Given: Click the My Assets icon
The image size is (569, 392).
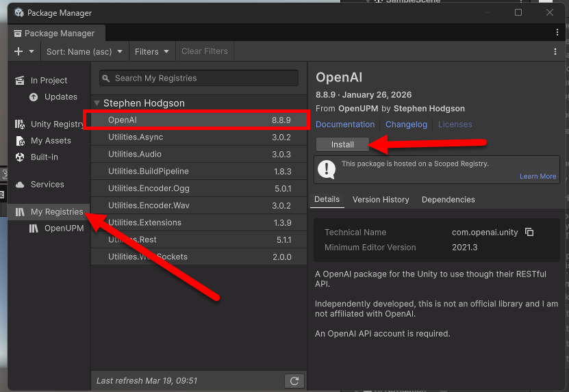Looking at the screenshot, I should 21,141.
